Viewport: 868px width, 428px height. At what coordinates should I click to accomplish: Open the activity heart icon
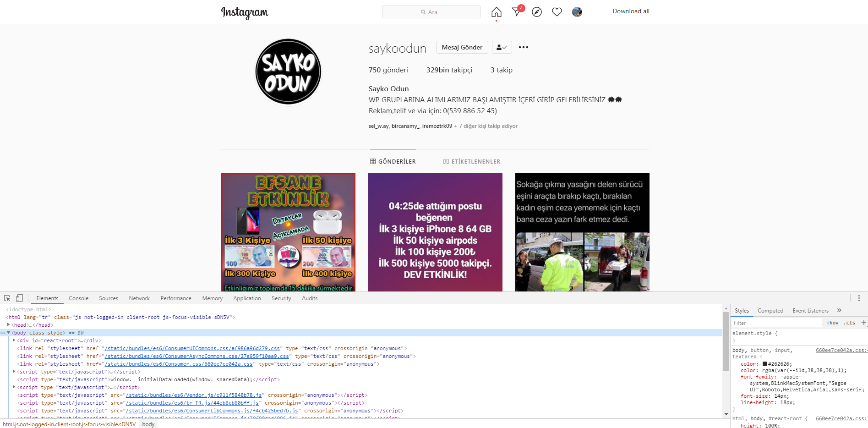pos(557,12)
